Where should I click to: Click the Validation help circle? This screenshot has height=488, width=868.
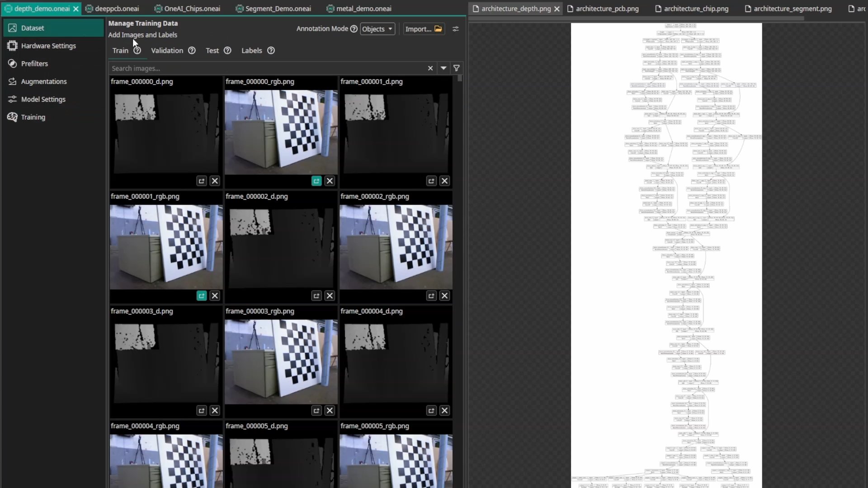click(x=191, y=51)
